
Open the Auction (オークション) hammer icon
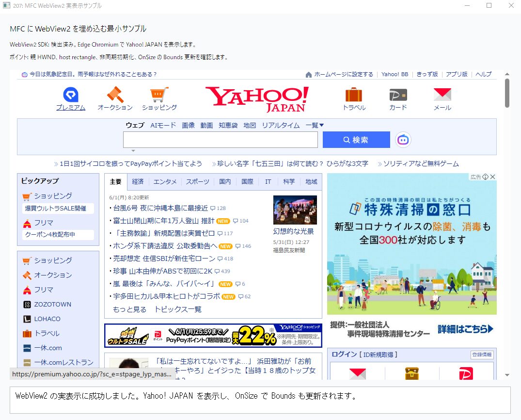click(115, 95)
